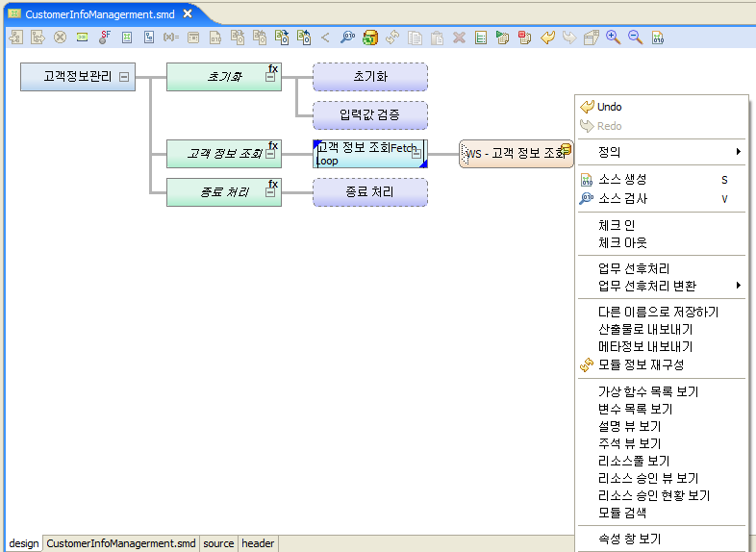Image resolution: width=756 pixels, height=552 pixels.
Task: Click the green database refresh toolbar icon
Action: [369, 38]
